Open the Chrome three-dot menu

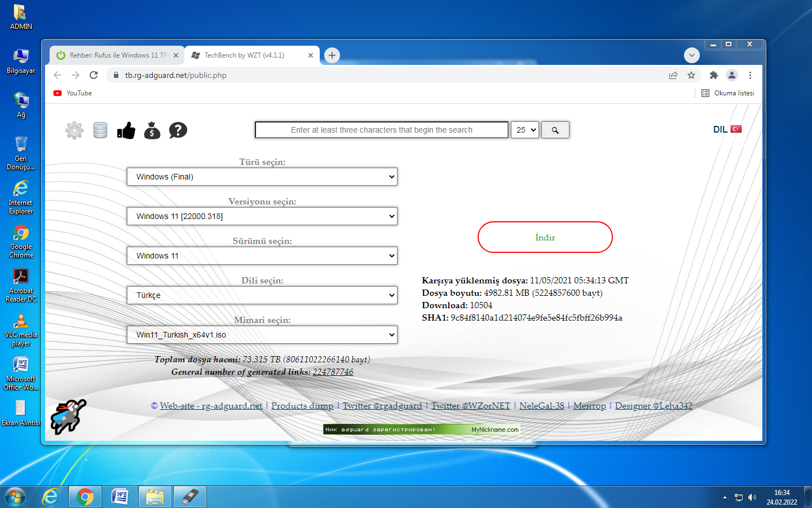pos(750,75)
